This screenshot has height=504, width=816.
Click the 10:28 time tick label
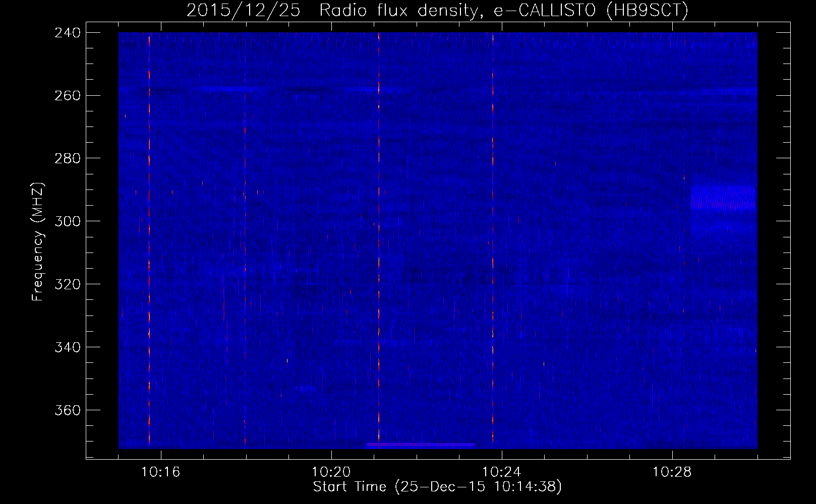672,472
